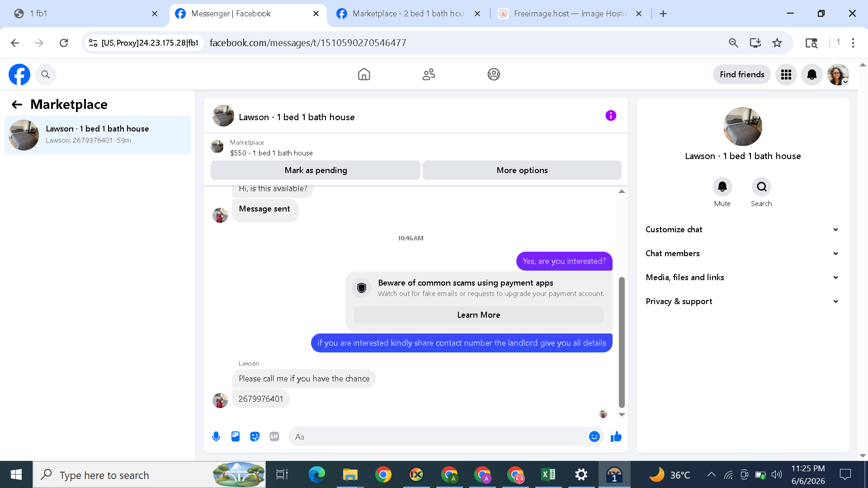The width and height of the screenshot is (868, 488).
Task: Click Find friends button
Action: coord(742,75)
